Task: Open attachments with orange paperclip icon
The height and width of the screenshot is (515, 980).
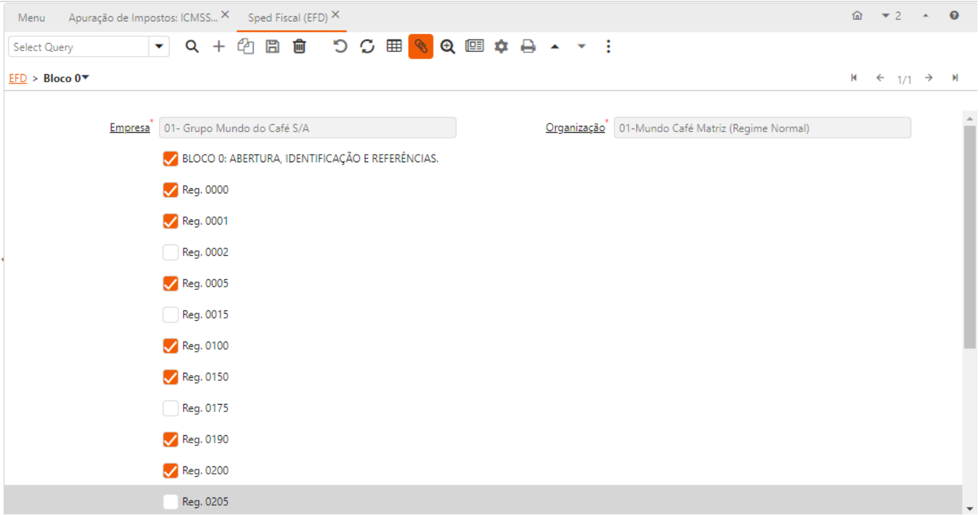Action: click(421, 47)
